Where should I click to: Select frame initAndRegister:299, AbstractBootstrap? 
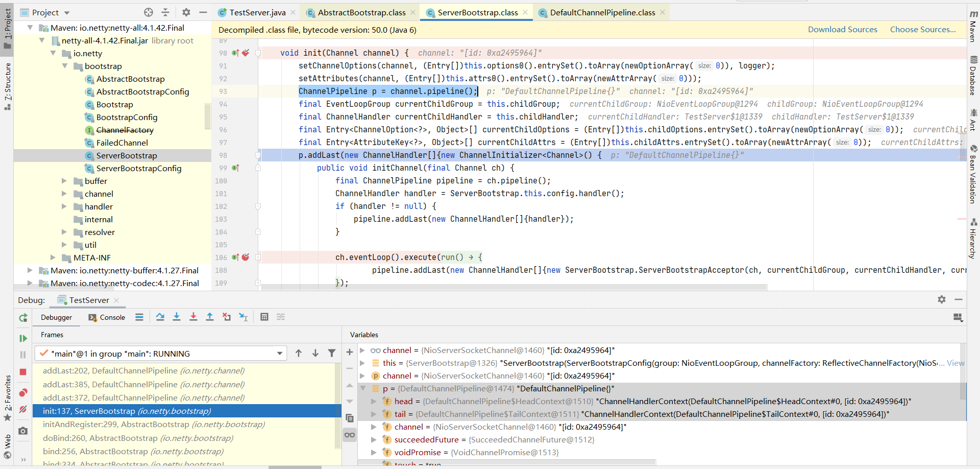[x=154, y=425]
